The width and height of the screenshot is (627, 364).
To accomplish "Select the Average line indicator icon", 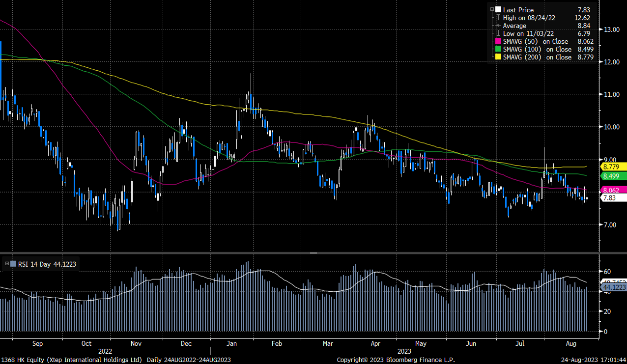I will 498,26.
